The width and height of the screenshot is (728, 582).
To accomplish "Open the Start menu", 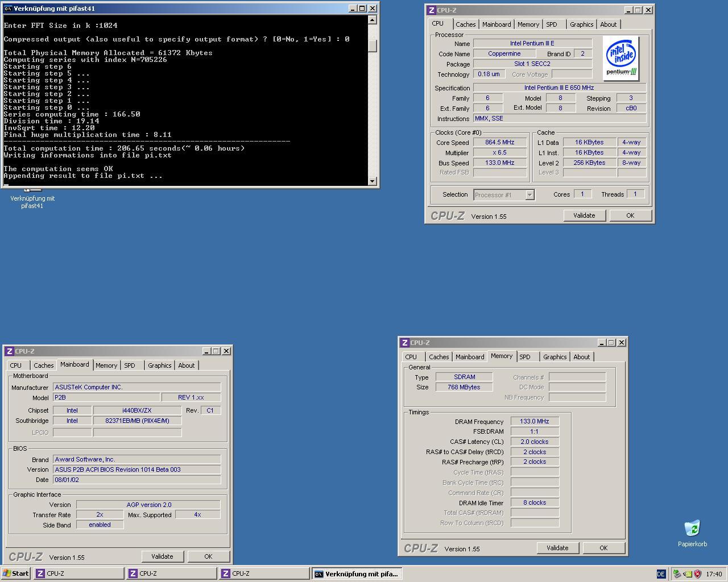I will [16, 573].
